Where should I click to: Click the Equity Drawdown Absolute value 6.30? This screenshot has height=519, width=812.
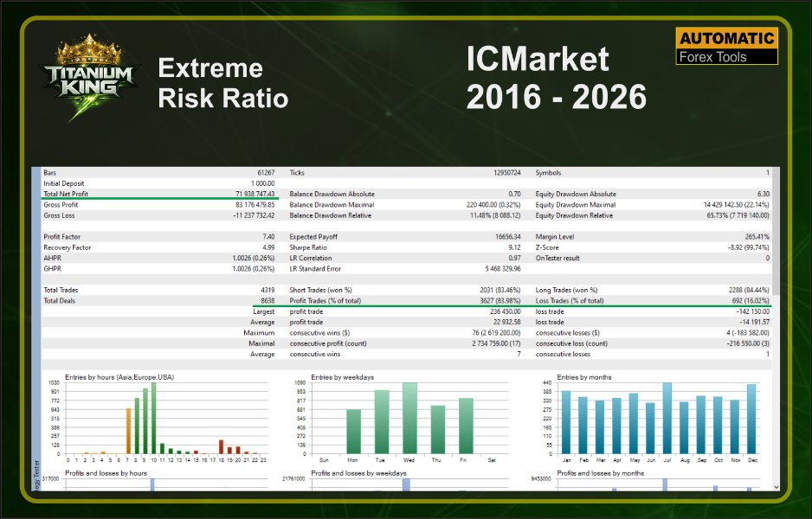click(x=764, y=194)
